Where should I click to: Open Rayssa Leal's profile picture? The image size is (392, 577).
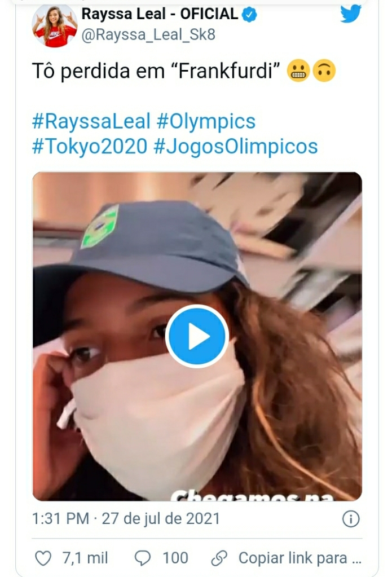[55, 24]
